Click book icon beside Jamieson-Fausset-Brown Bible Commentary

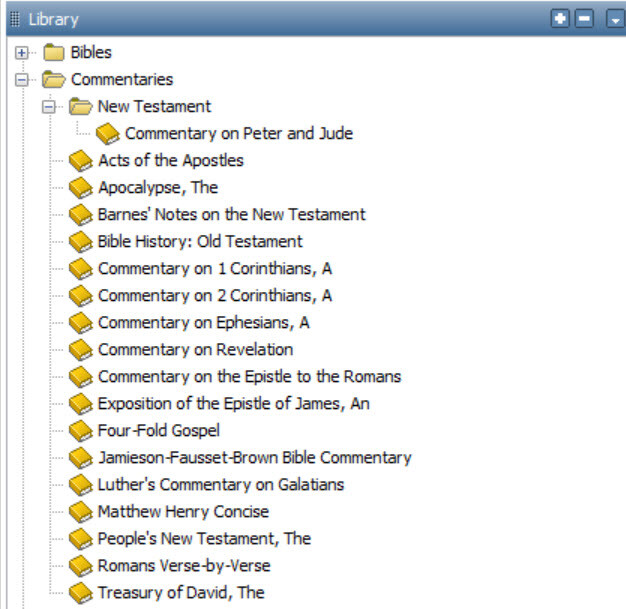[81, 458]
